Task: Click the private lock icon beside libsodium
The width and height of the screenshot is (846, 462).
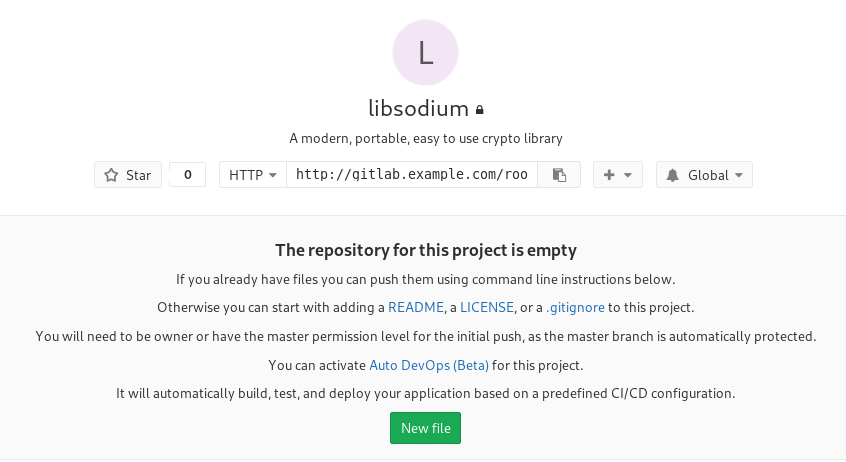Action: [480, 110]
